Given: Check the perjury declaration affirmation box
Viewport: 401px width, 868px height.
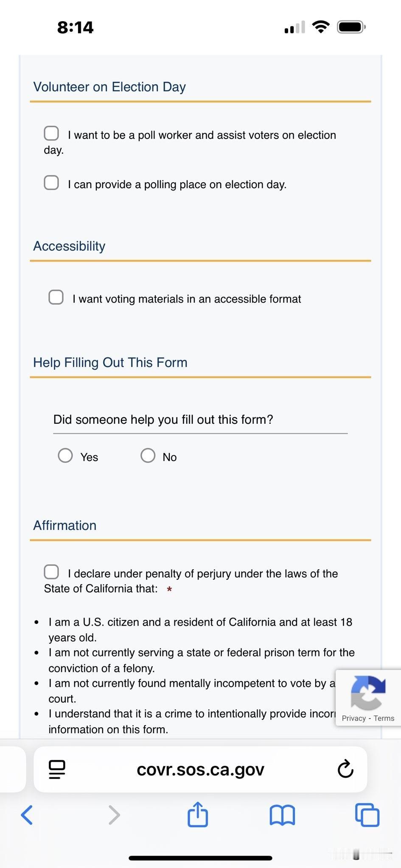Looking at the screenshot, I should pos(51,572).
